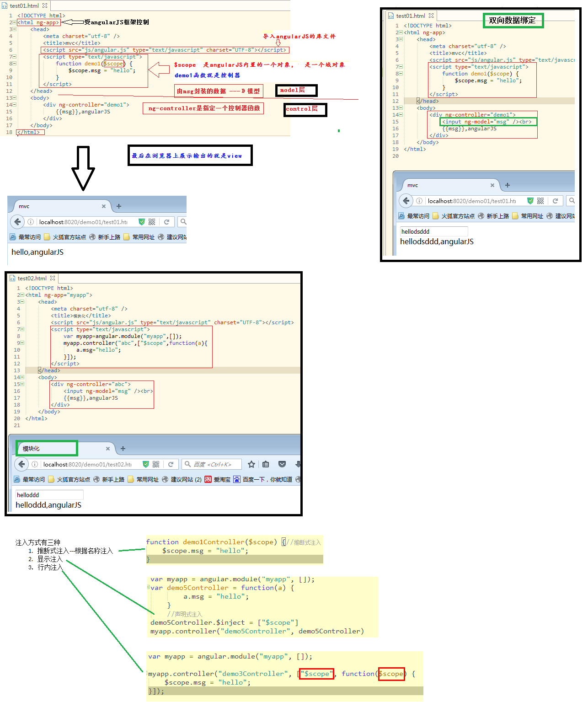Viewport: 588px width, 702px height.
Task: Click site info icon beside test02.html URL
Action: click(35, 464)
